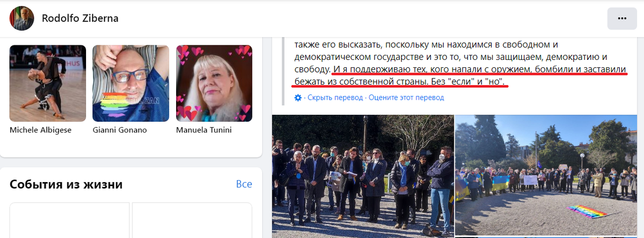Click the Rodolfo Ziberna name in header
This screenshot has height=238, width=644.
80,19
